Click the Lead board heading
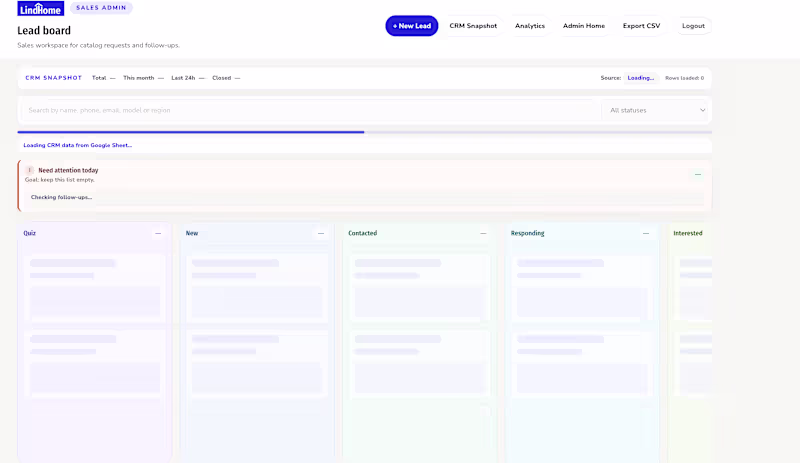Viewport: 800px width, 463px height. (x=44, y=31)
